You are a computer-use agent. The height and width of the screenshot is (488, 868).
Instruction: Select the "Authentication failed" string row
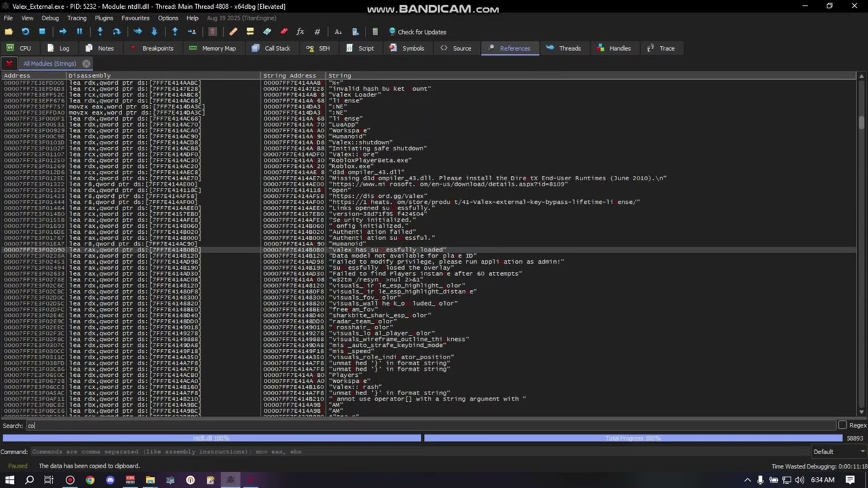[429, 232]
